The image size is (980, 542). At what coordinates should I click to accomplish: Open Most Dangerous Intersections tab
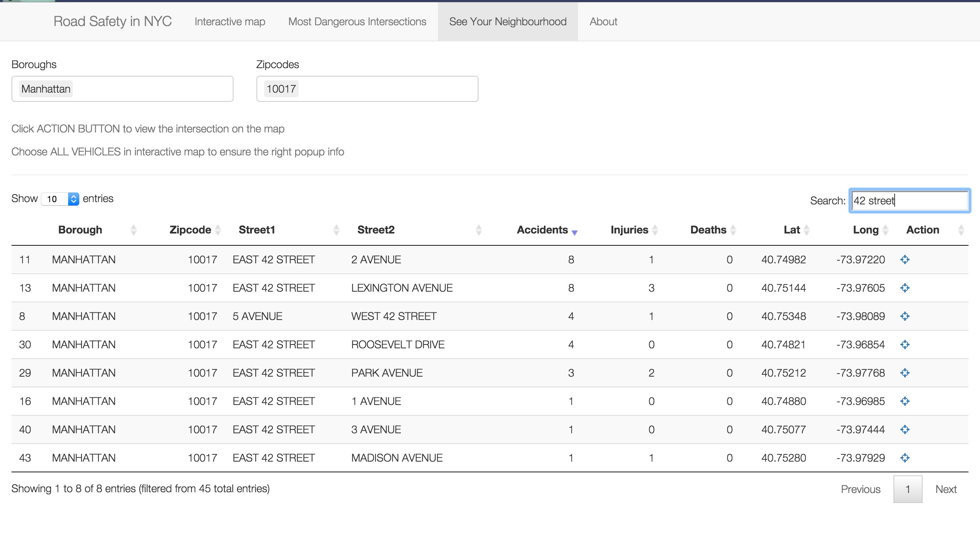(357, 22)
